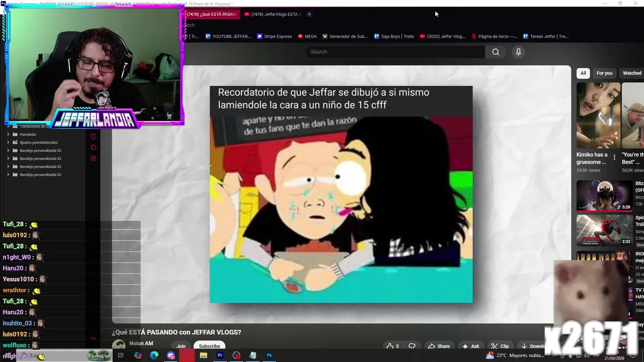Click chat username wolfluxo

tap(14, 345)
